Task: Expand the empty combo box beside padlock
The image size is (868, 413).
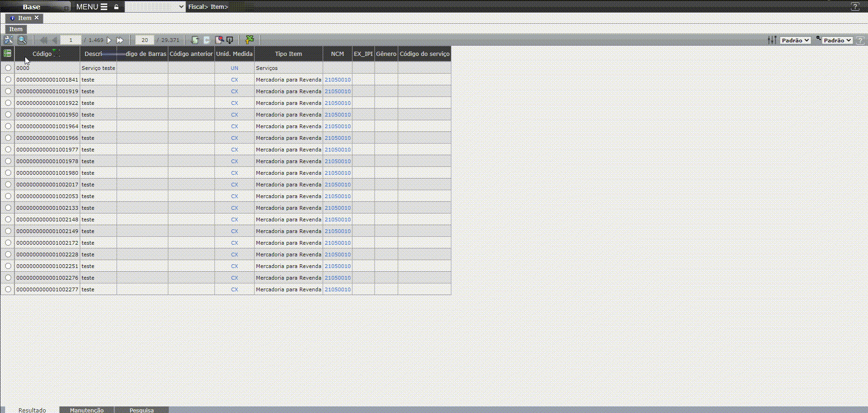Action: (x=155, y=7)
